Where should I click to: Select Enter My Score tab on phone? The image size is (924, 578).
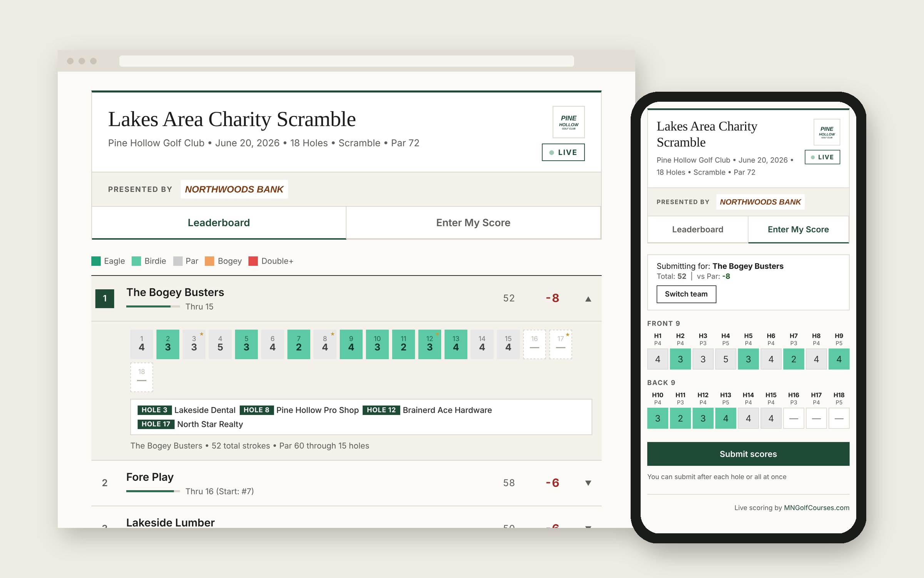[798, 229]
